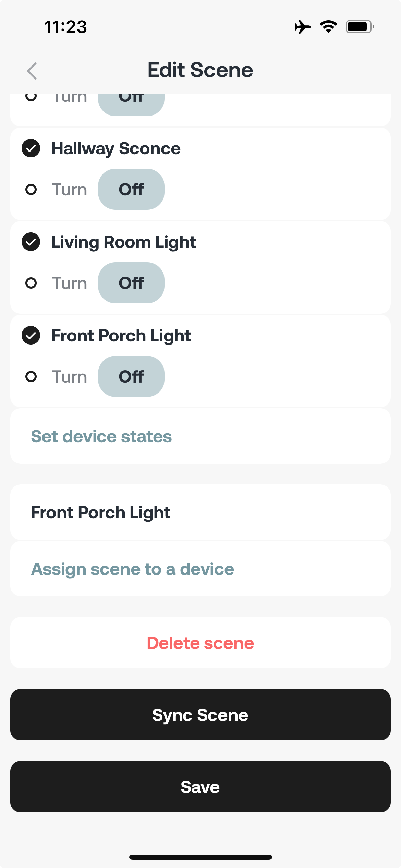This screenshot has width=401, height=868.
Task: Tap the partially hidden Off pill at top
Action: pos(131,105)
